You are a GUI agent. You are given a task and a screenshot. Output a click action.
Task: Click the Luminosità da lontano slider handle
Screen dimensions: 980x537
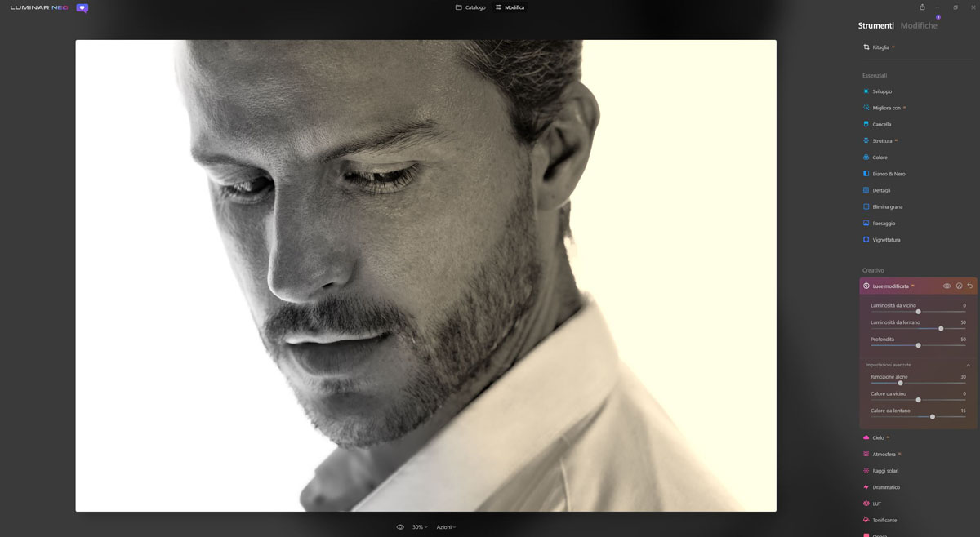click(941, 328)
